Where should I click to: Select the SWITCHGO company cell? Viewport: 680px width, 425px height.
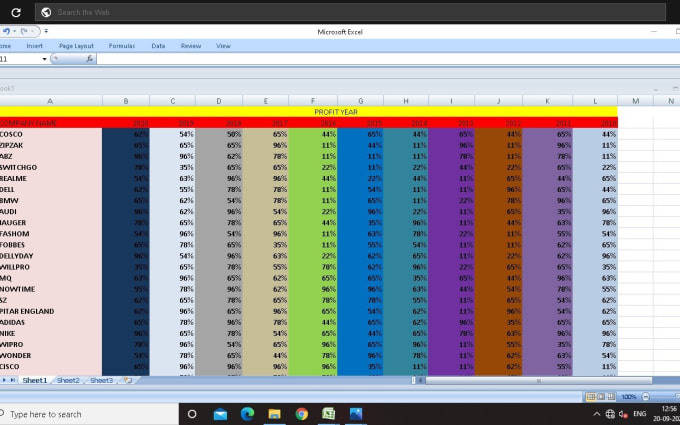coord(51,167)
